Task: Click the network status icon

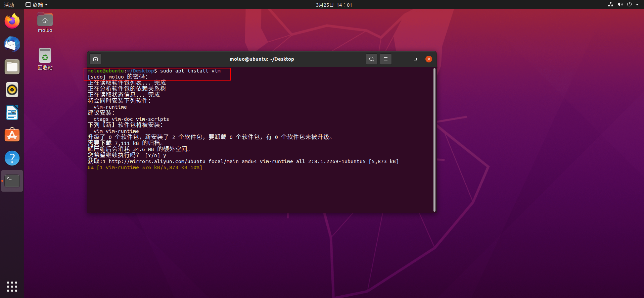Action: [610, 4]
